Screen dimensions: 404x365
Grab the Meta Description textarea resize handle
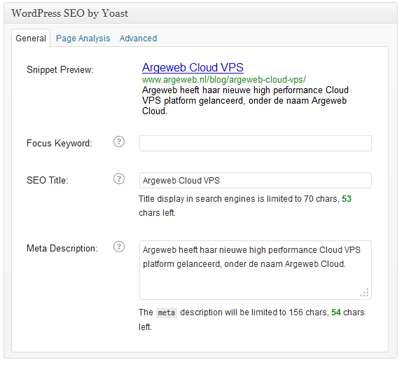pos(365,293)
